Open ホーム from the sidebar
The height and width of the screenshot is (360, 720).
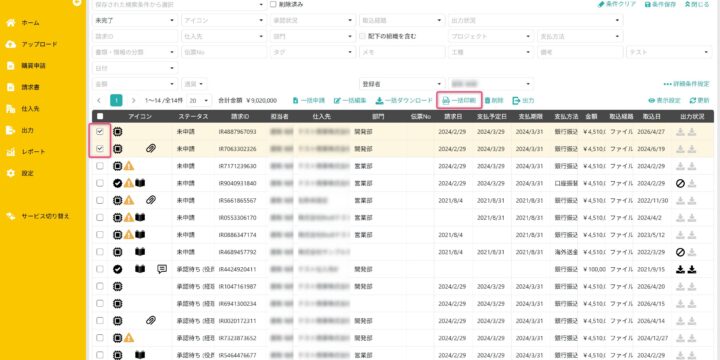(30, 23)
